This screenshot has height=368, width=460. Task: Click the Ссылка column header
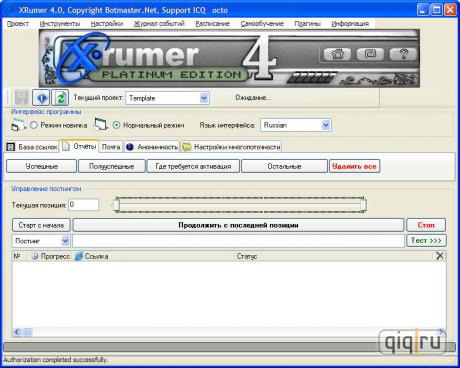point(92,256)
